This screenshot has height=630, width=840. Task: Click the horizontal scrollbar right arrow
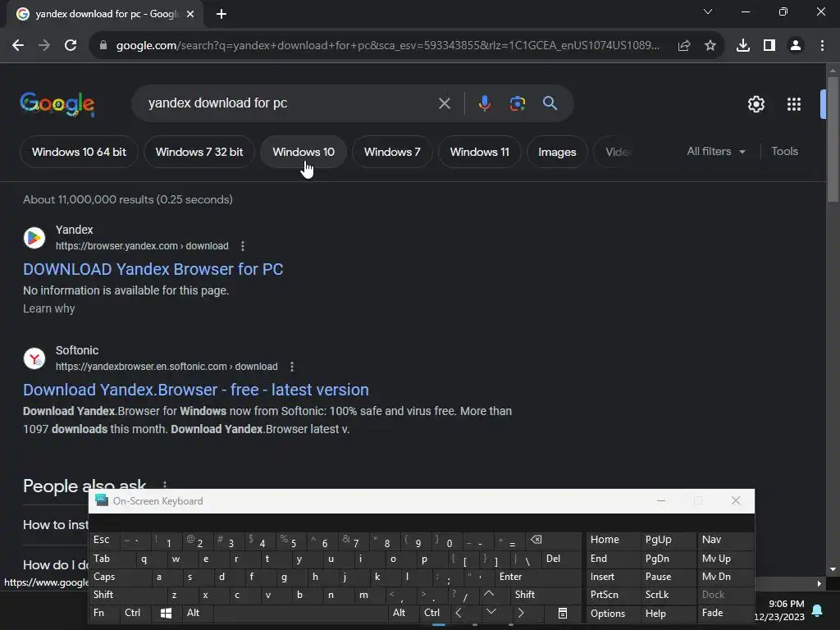click(x=819, y=583)
